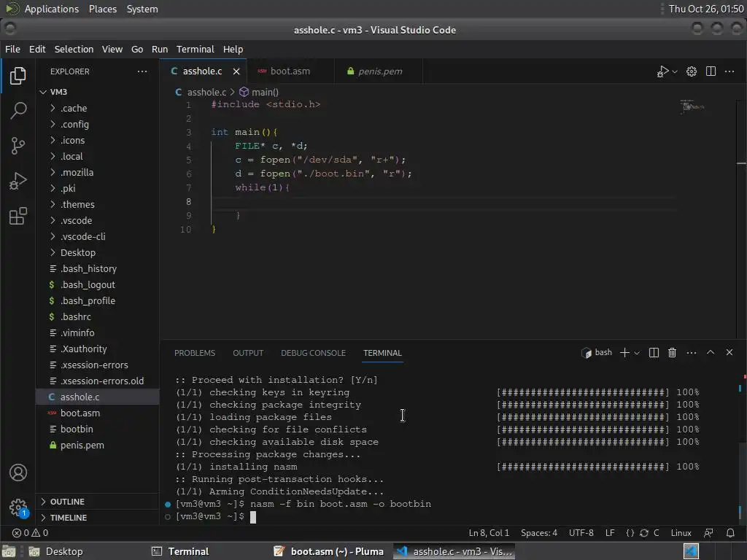Image resolution: width=747 pixels, height=560 pixels.
Task: Open boot.asm in the explorer
Action: coord(97,413)
